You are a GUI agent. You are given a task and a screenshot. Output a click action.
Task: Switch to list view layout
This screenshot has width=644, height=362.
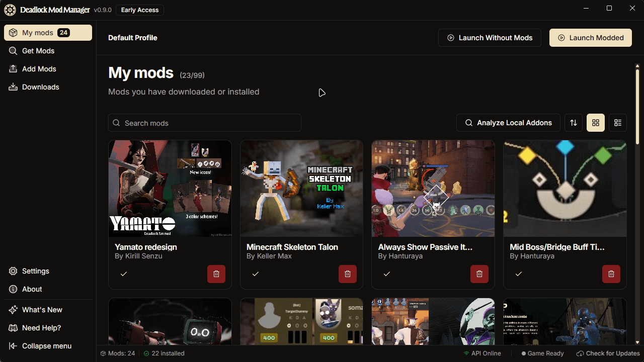pos(618,123)
